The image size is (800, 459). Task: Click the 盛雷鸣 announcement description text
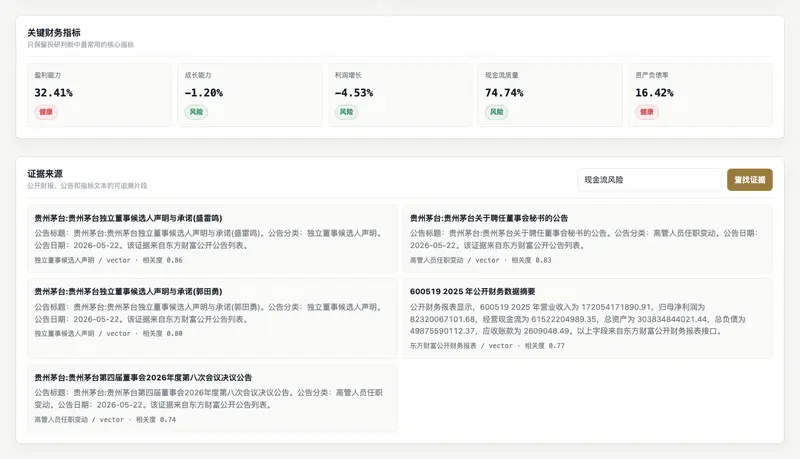208,239
